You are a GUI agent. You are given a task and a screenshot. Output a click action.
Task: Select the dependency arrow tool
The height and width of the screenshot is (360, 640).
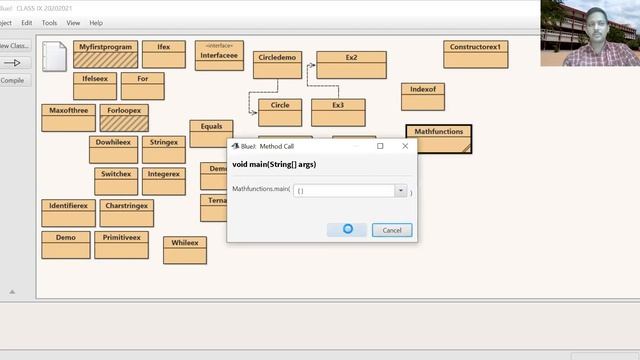(x=15, y=63)
